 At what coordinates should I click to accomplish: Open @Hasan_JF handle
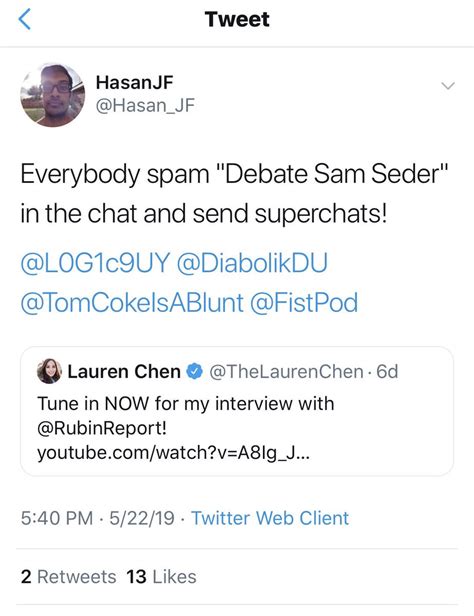(145, 105)
